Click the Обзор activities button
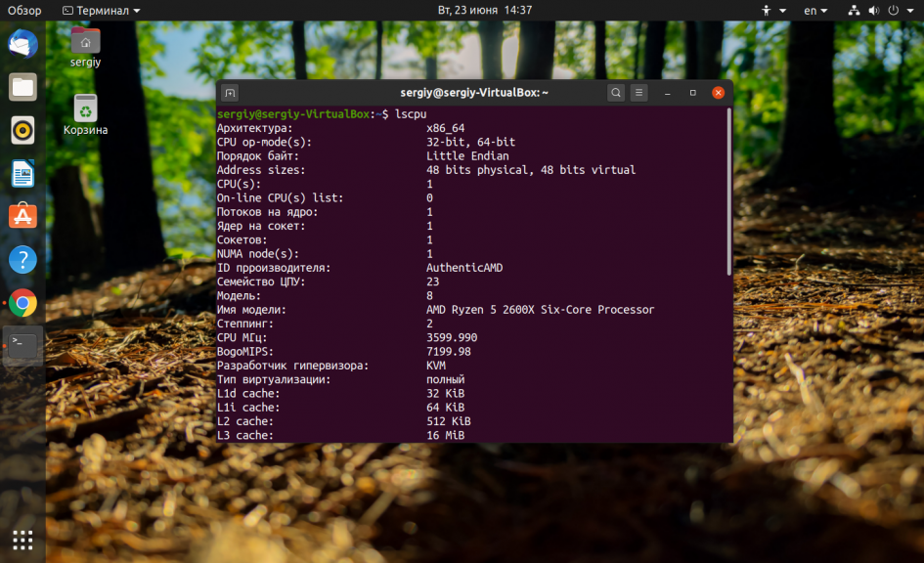 24,11
